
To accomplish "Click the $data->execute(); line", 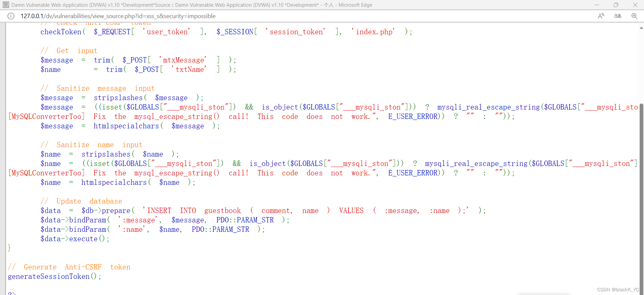I will click(75, 239).
